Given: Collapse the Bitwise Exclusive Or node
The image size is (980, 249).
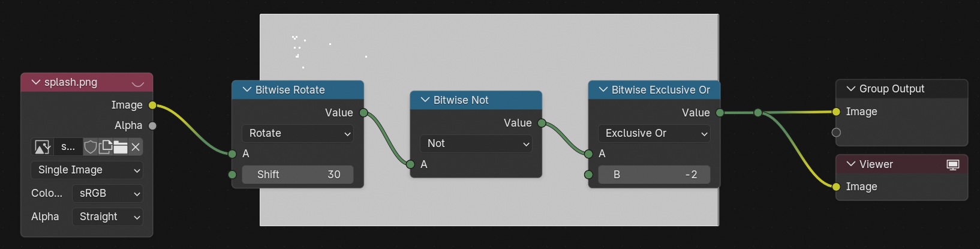Looking at the screenshot, I should click(603, 90).
